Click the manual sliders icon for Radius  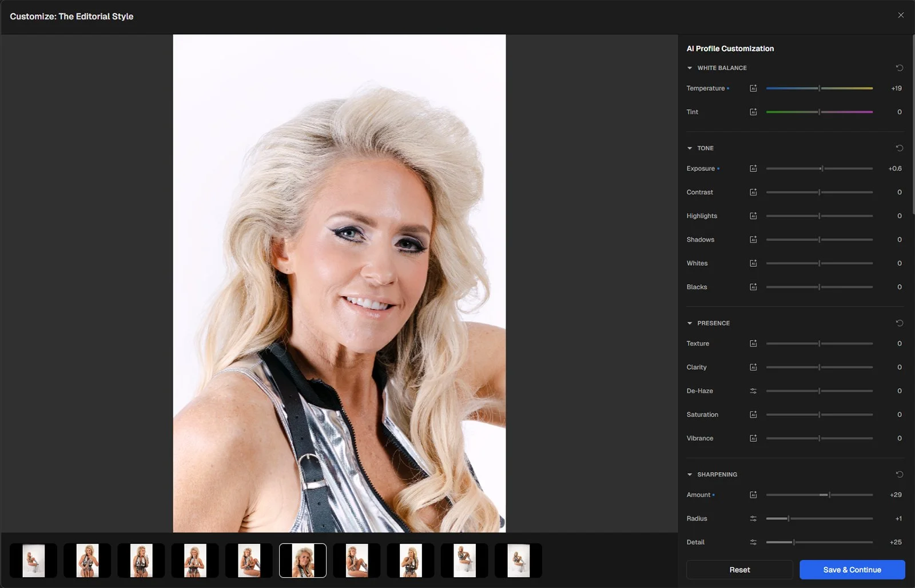click(x=753, y=519)
